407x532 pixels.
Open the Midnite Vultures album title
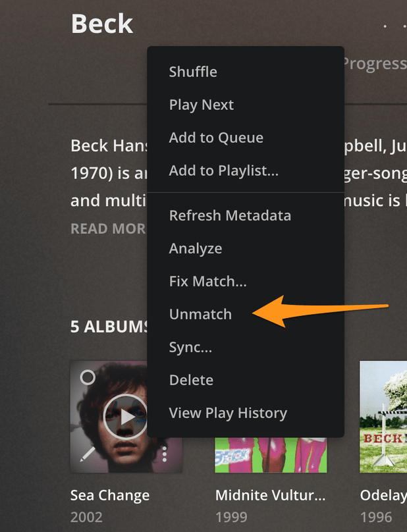pyautogui.click(x=271, y=495)
